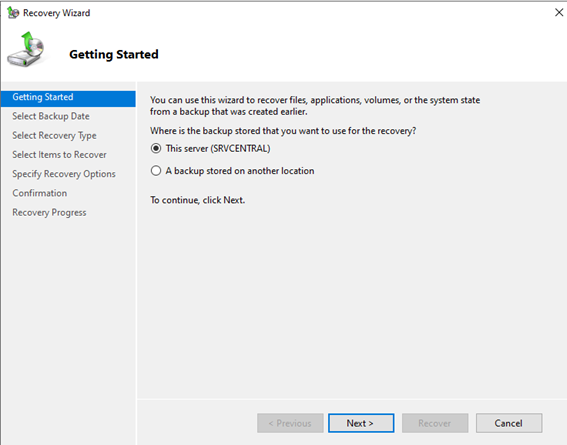The height and width of the screenshot is (445, 567).
Task: Click the greyed-out < Previous button
Action: pos(290,423)
